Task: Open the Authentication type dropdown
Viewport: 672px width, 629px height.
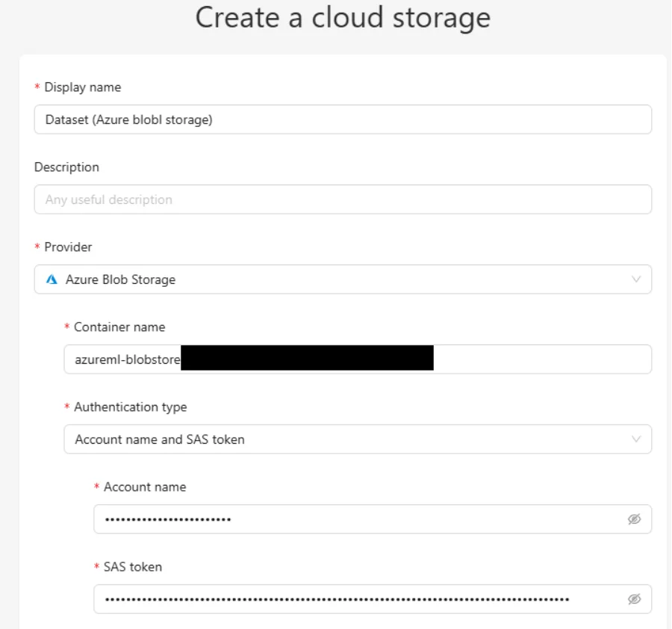Action: [358, 439]
